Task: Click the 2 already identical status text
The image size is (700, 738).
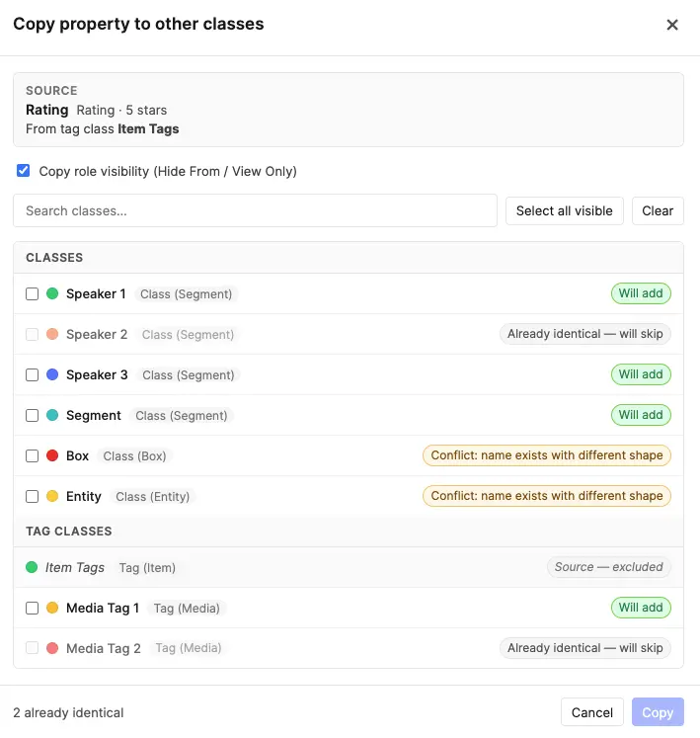Action: 68,712
